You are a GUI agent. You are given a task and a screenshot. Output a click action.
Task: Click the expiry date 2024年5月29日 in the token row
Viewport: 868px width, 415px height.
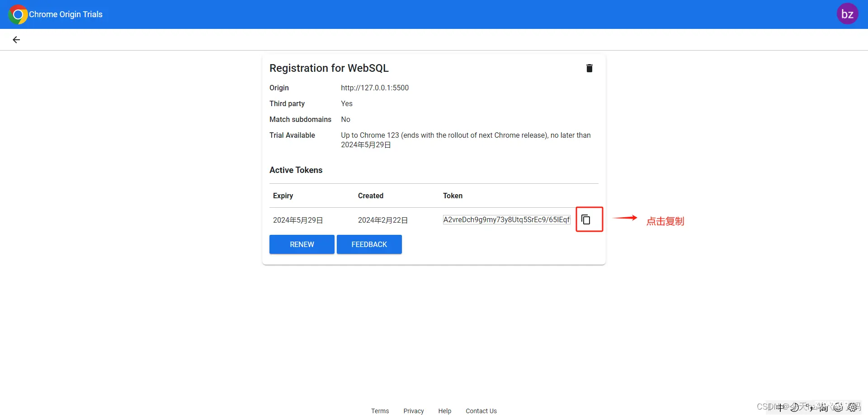pyautogui.click(x=298, y=220)
